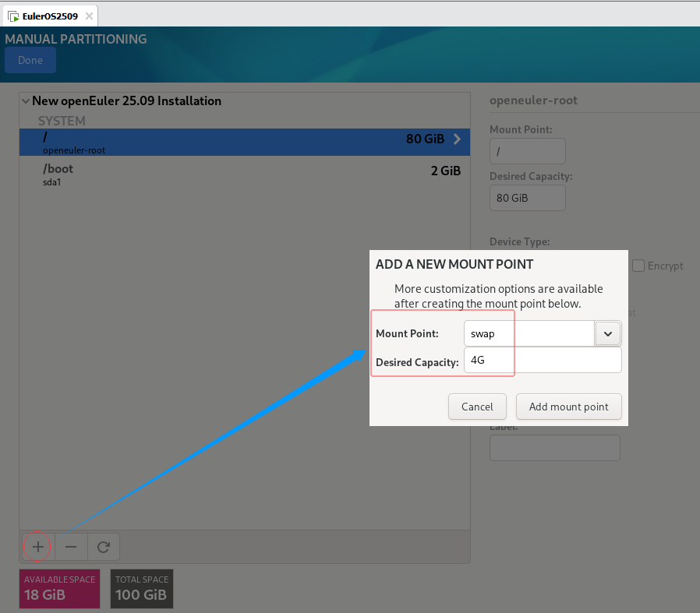Click the Mount Point field containing swap
Screen dimensions: 700x613
[x=529, y=333]
